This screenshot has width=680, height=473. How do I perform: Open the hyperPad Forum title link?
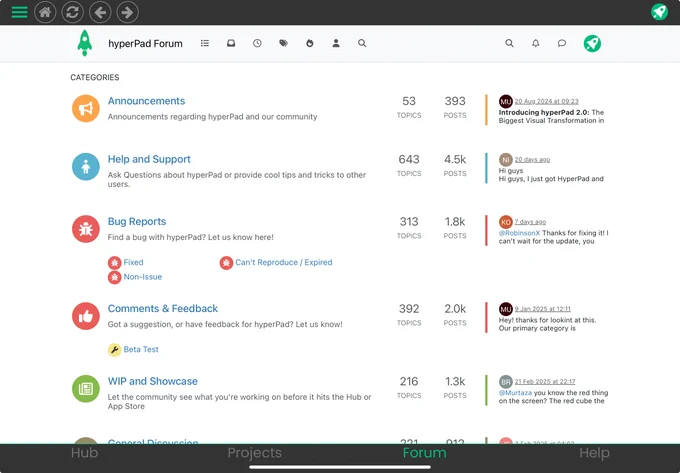click(x=145, y=43)
